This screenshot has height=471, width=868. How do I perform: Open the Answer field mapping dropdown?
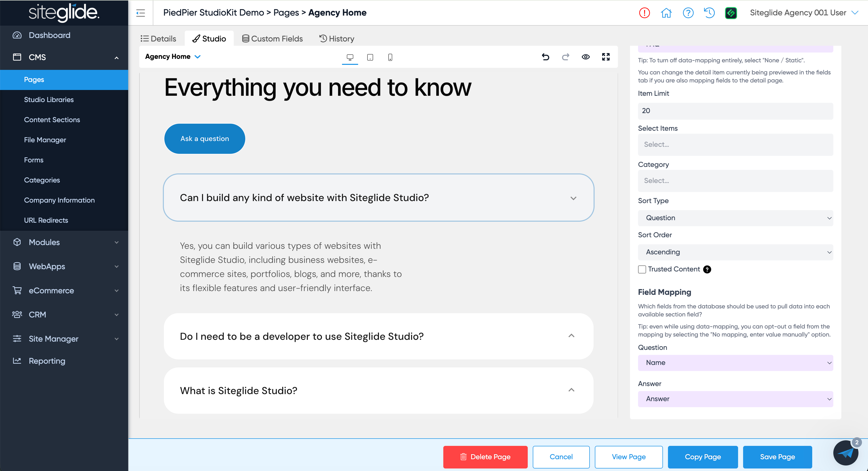pos(735,399)
